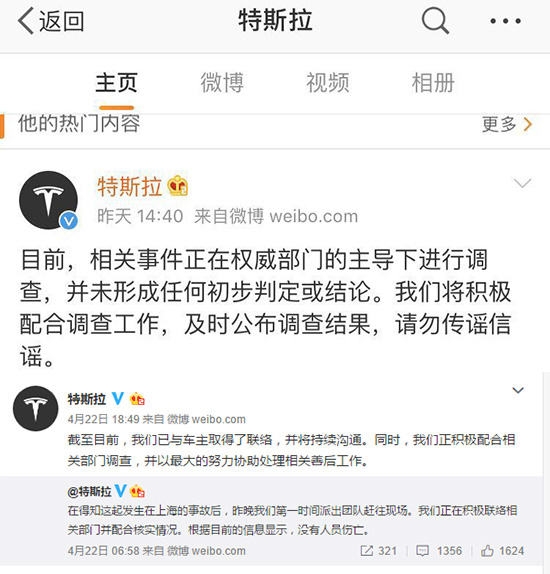
Task: Expand 更多 hot content arrow
Action: 507,124
